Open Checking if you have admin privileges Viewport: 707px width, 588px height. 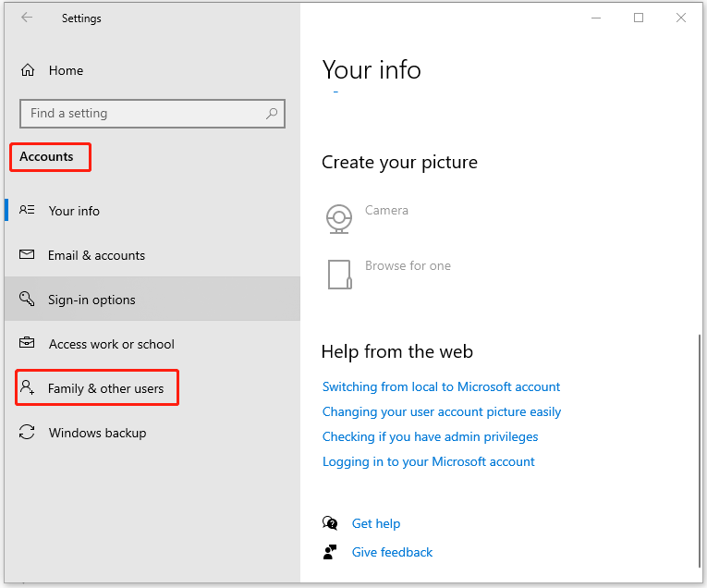click(x=430, y=437)
